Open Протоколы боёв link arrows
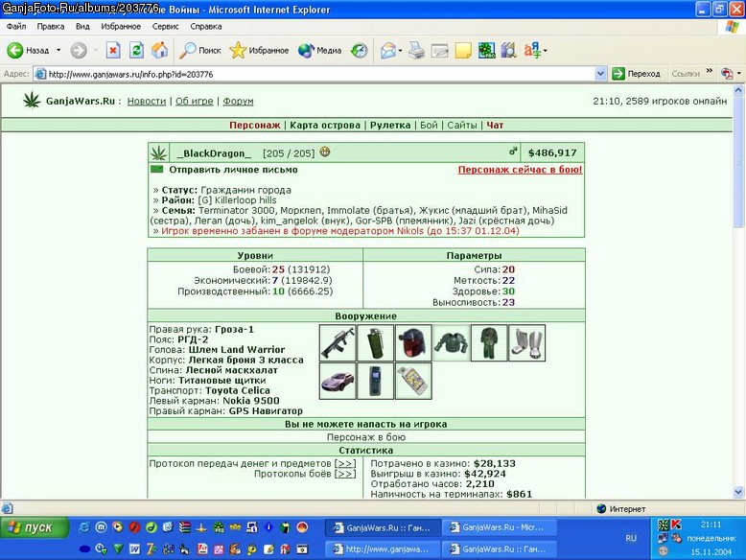The image size is (746, 560). (345, 474)
